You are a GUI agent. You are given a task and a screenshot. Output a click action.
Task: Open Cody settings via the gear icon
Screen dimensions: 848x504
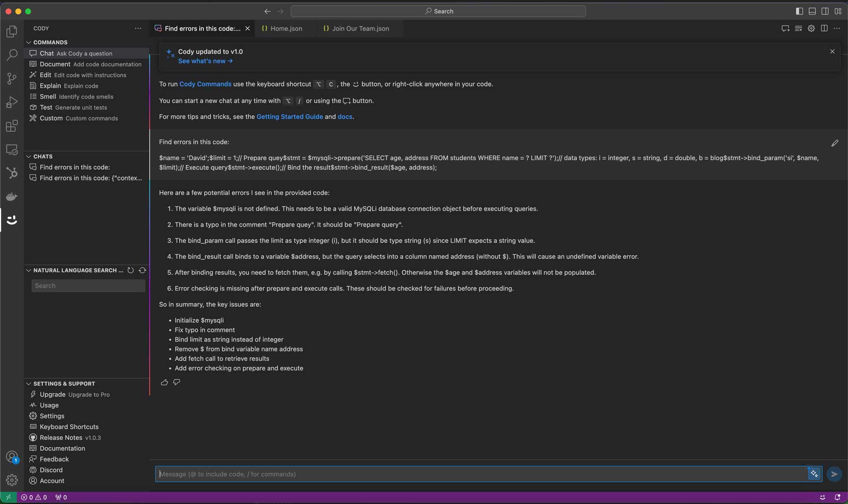click(811, 28)
